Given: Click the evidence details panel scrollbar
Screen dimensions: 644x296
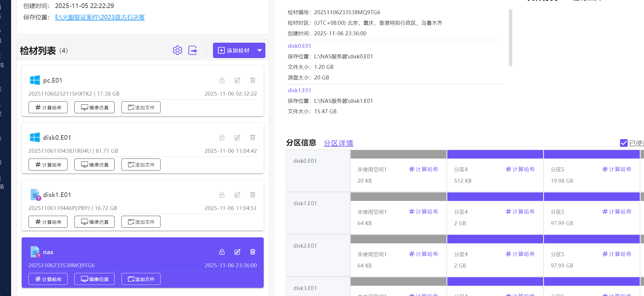Looking at the screenshot, I should 510,38.
